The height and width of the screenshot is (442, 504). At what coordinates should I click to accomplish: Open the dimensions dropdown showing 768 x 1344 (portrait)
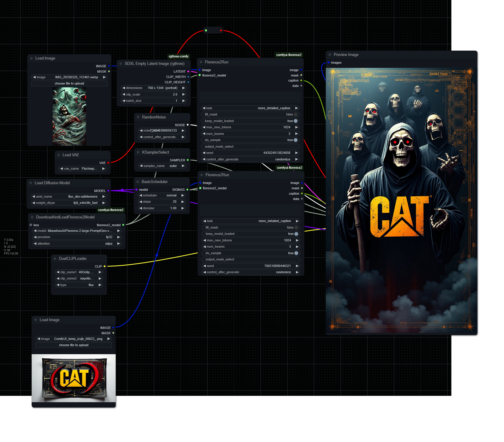pyautogui.click(x=154, y=88)
